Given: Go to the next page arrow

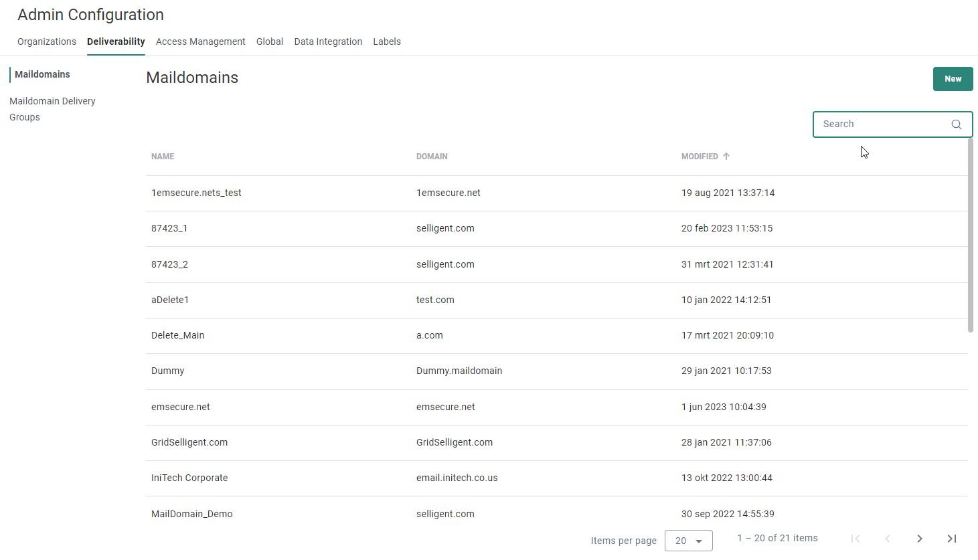Looking at the screenshot, I should coord(920,539).
